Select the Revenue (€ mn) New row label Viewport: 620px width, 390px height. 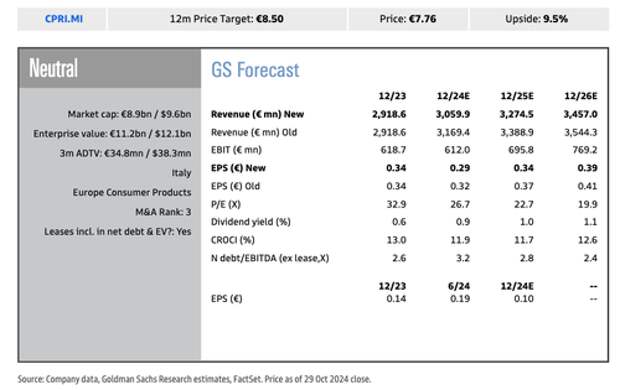coord(257,114)
